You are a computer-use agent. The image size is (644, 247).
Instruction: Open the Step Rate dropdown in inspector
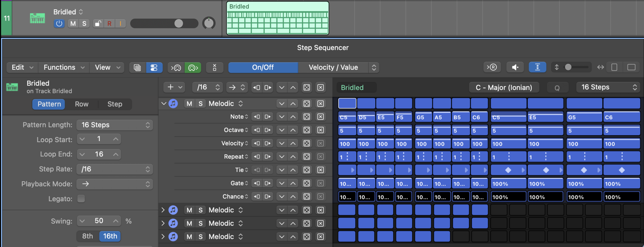tap(115, 169)
